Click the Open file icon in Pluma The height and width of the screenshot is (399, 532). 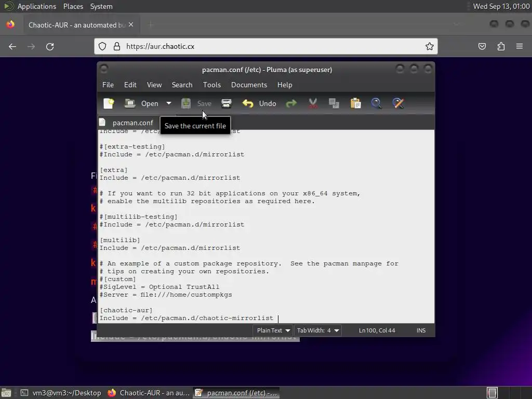tap(130, 103)
